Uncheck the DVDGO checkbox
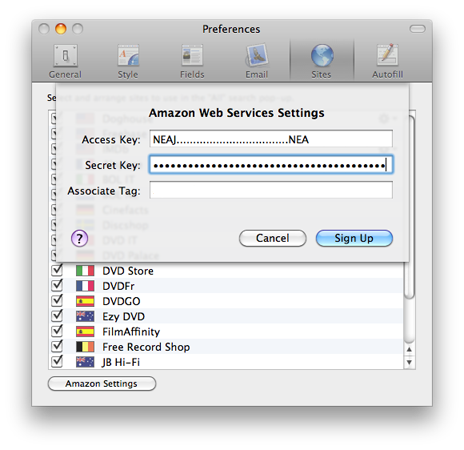The image size is (464, 450). pyautogui.click(x=57, y=301)
